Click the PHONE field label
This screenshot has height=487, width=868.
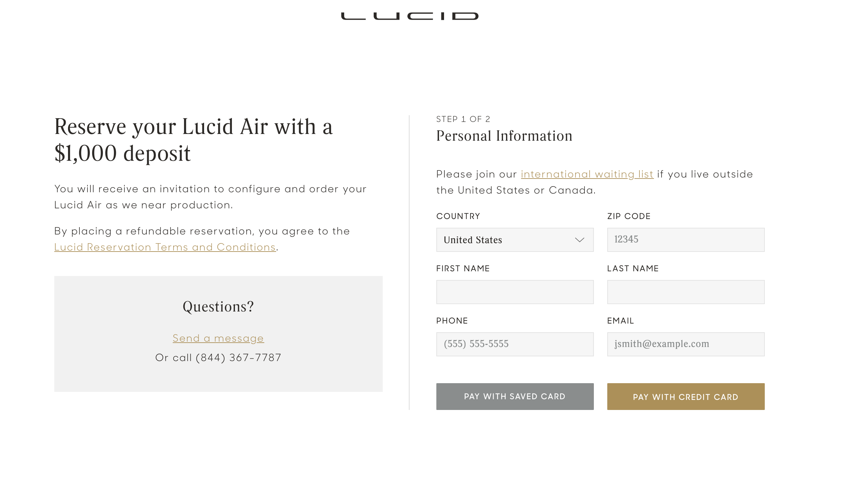[x=452, y=321]
